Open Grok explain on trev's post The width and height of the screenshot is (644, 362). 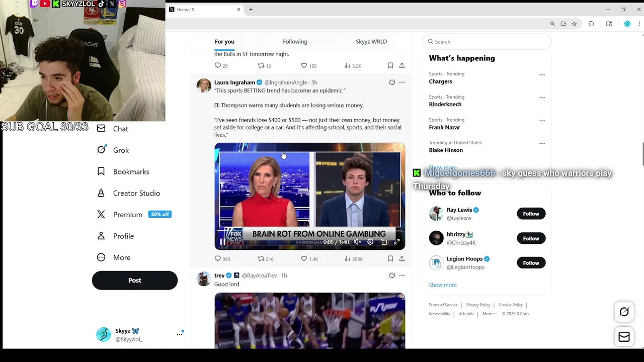392,276
